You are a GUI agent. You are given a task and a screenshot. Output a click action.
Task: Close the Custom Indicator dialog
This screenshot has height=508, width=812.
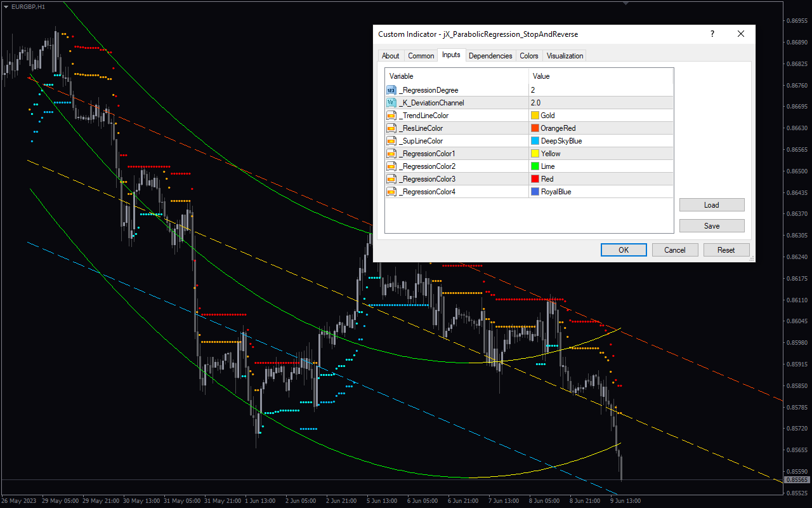pyautogui.click(x=740, y=34)
